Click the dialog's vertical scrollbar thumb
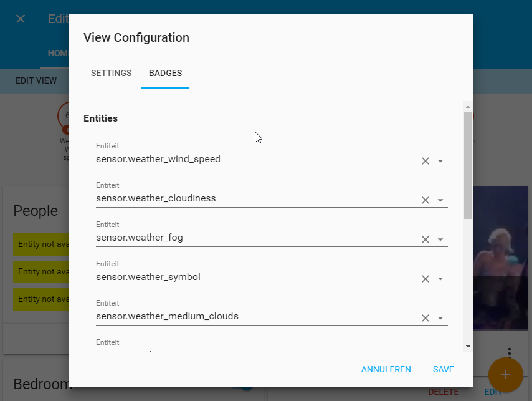The width and height of the screenshot is (532, 401). 468,165
